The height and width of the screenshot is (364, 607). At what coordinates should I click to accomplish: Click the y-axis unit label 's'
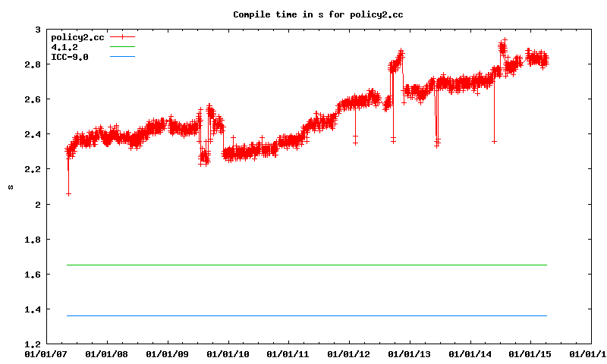coord(10,187)
